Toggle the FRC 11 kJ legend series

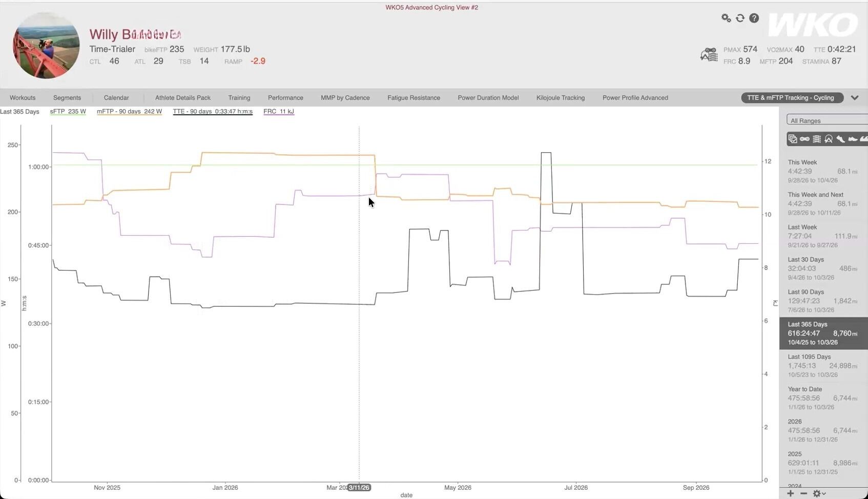tap(279, 112)
